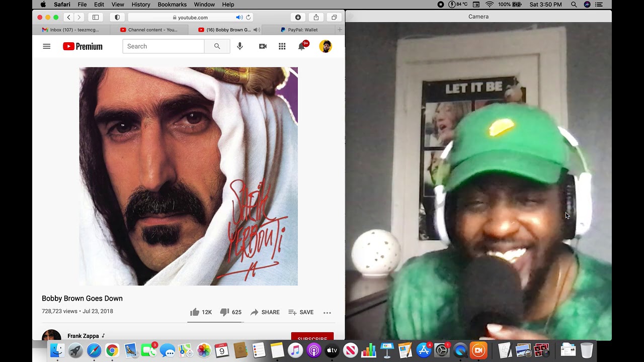Image resolution: width=644 pixels, height=362 pixels.
Task: Open the File menu
Action: 82,5
